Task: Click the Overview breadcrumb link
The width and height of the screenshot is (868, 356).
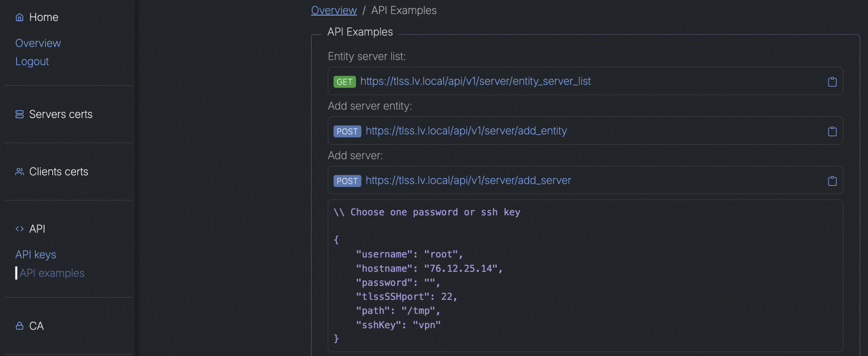Action: point(334,10)
